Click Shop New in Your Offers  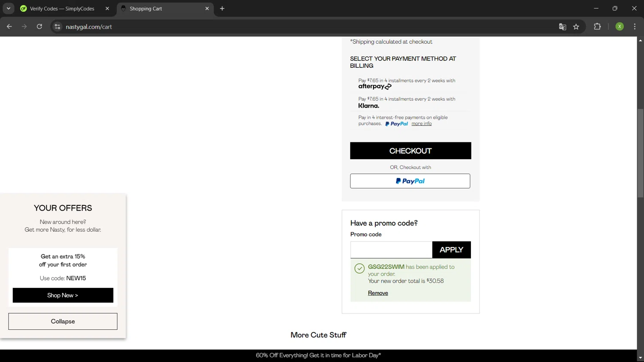click(63, 295)
